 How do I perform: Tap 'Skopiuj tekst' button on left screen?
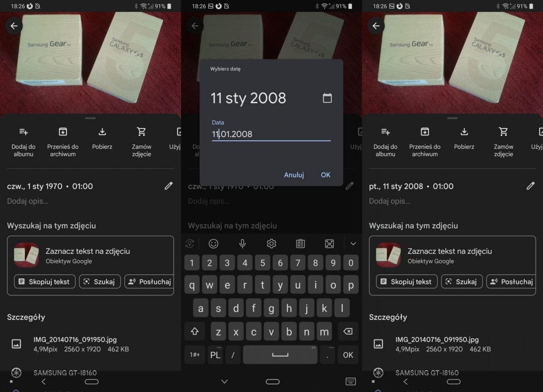click(45, 281)
